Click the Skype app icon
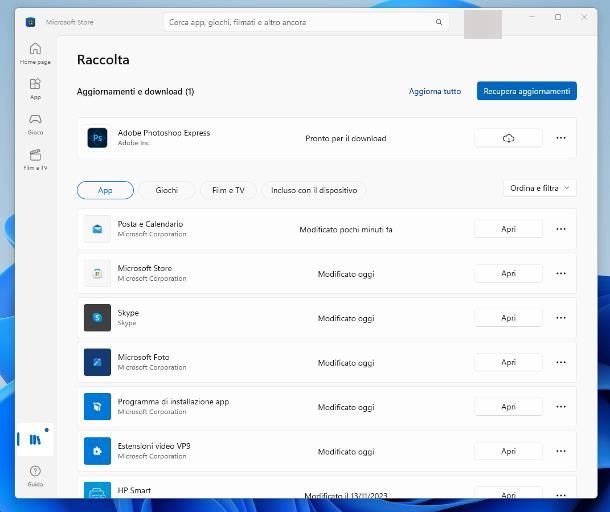The width and height of the screenshot is (610, 512). tap(97, 318)
